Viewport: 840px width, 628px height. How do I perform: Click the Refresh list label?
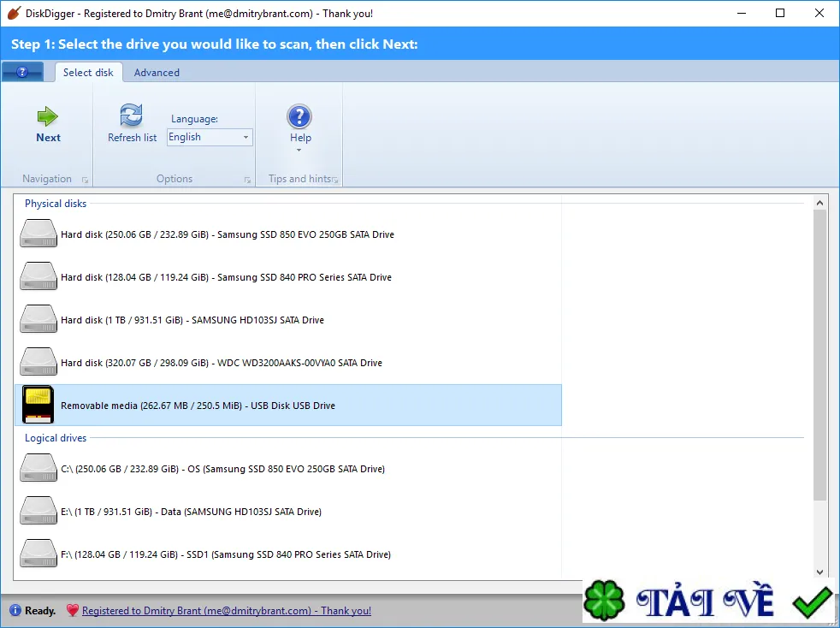[x=133, y=138]
